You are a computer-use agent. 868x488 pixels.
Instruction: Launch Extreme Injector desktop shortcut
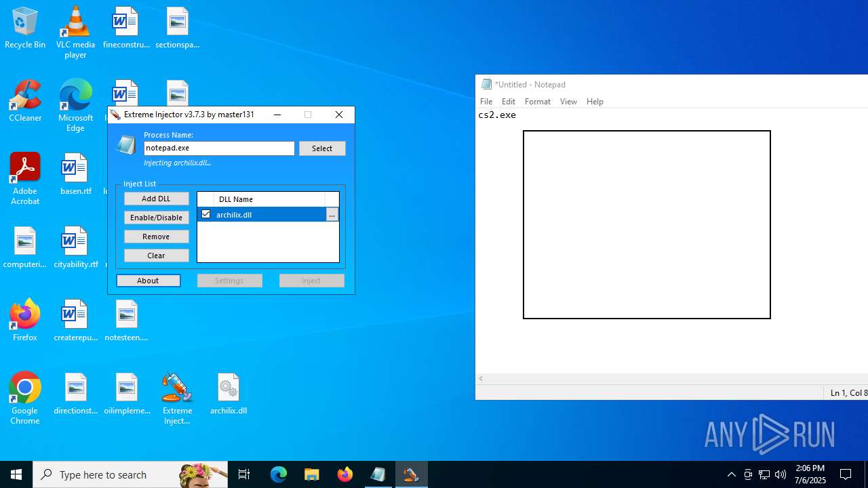click(x=177, y=399)
